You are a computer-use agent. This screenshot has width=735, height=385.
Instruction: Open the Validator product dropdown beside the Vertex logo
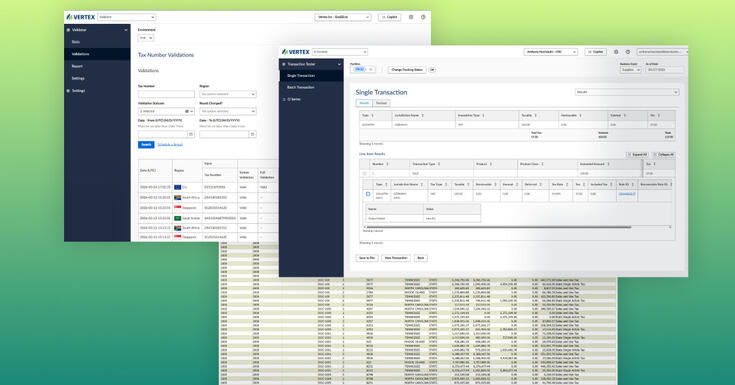tap(127, 17)
